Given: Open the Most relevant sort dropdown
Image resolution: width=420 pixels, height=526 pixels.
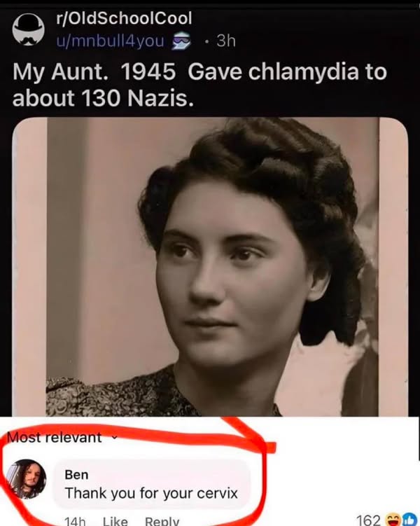Looking at the screenshot, I should click(62, 437).
